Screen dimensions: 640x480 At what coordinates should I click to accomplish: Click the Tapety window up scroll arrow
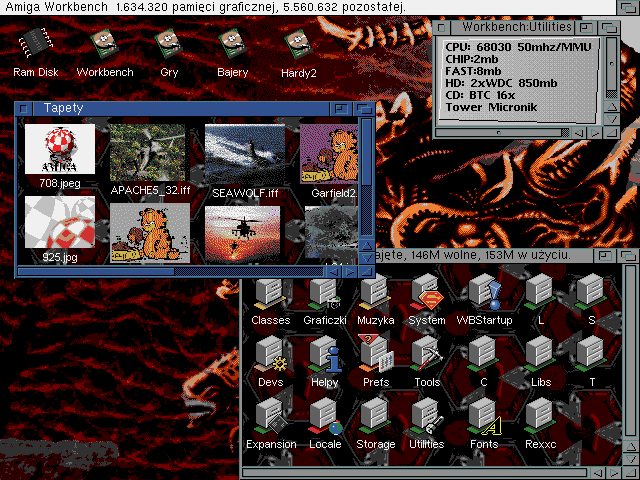pos(367,246)
